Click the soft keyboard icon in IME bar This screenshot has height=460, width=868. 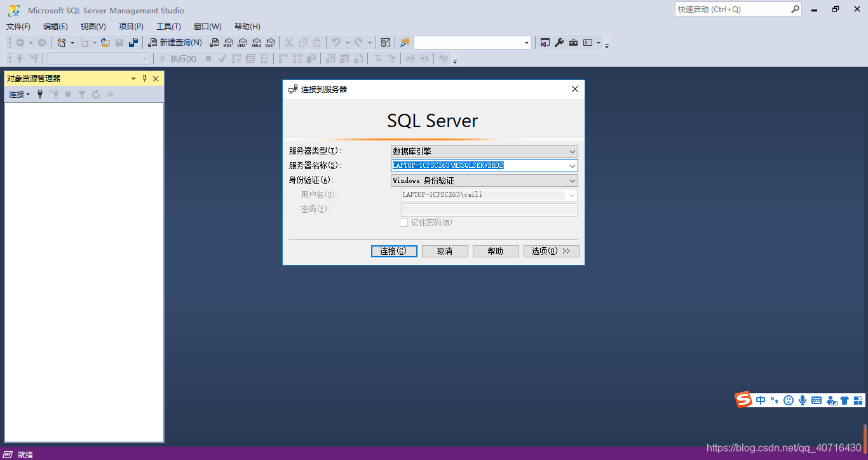pyautogui.click(x=817, y=400)
